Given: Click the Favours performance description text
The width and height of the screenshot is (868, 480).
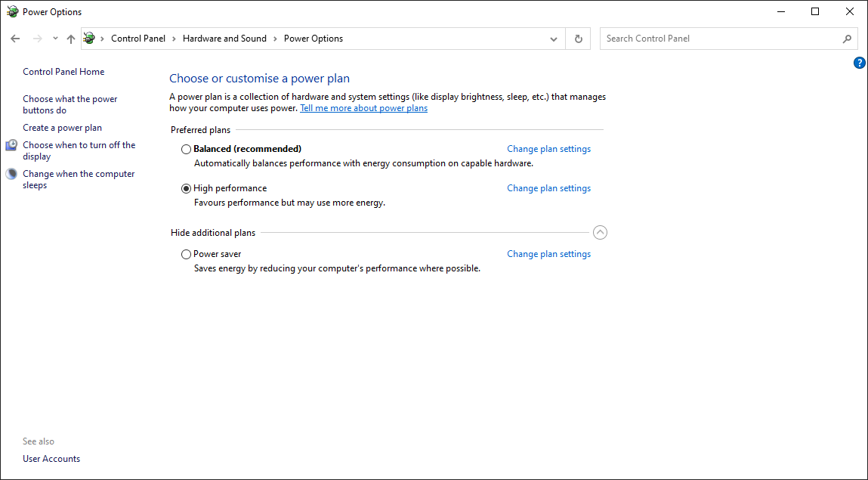Looking at the screenshot, I should pos(289,203).
